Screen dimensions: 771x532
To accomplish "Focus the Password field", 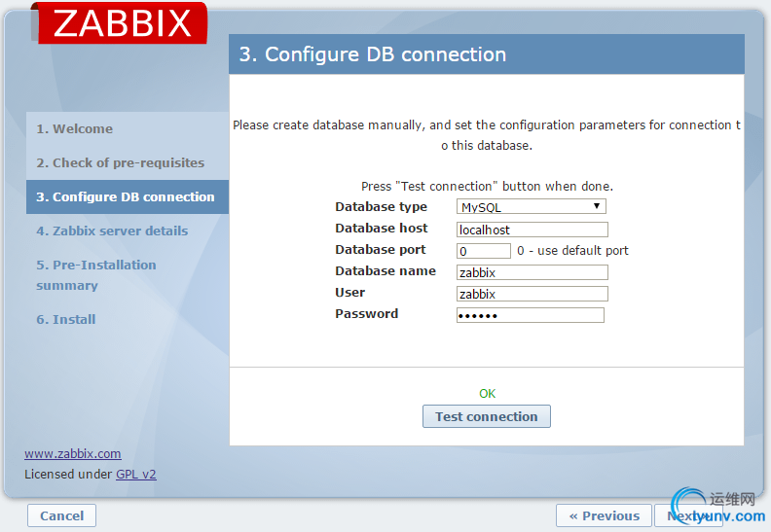I will point(530,315).
